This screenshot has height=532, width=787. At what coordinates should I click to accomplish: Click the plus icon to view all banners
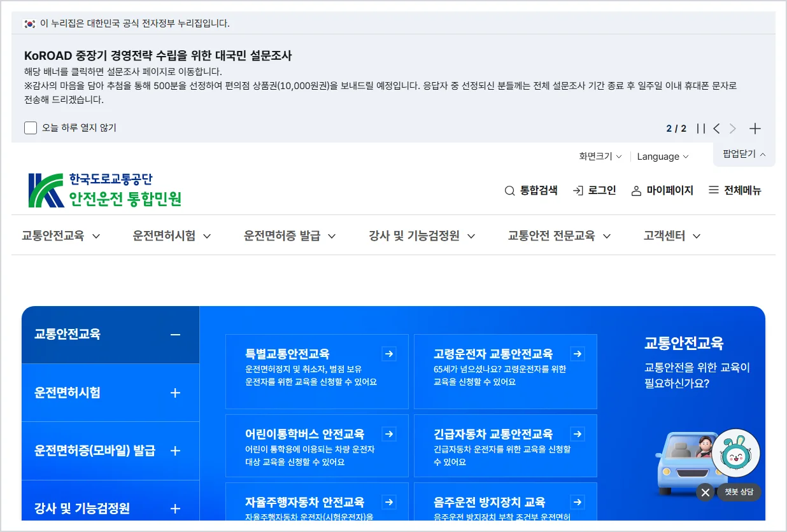[755, 129]
